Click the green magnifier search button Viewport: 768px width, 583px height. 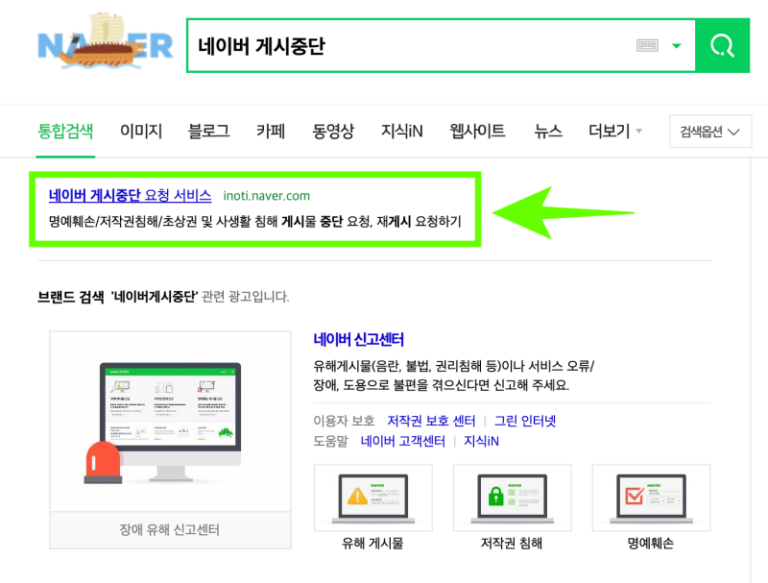click(x=722, y=46)
